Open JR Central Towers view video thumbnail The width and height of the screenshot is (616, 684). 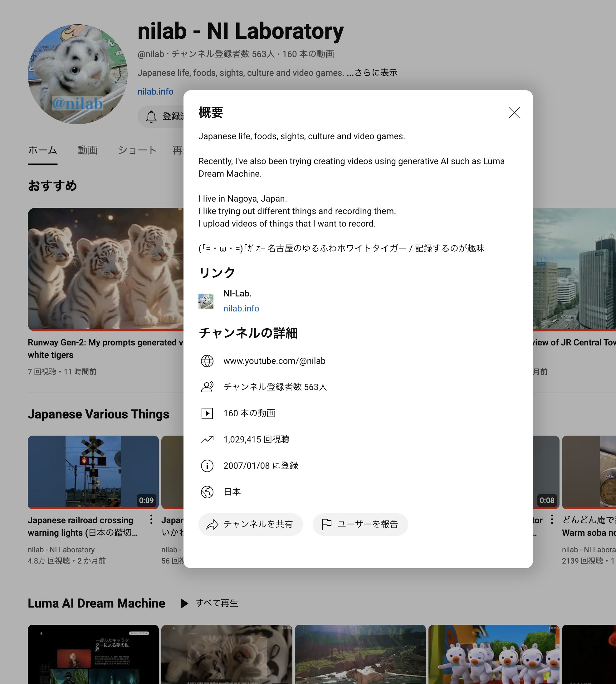(574, 269)
